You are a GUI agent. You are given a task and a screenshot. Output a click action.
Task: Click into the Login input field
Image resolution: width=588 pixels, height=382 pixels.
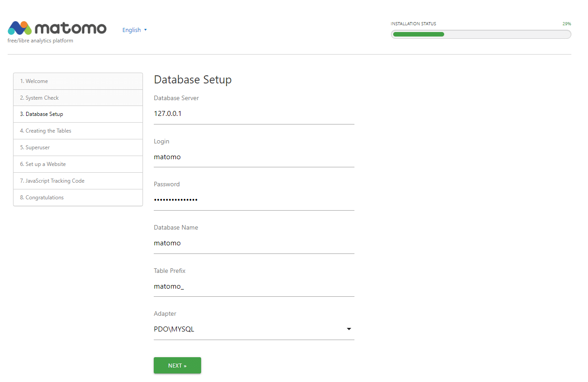click(254, 157)
